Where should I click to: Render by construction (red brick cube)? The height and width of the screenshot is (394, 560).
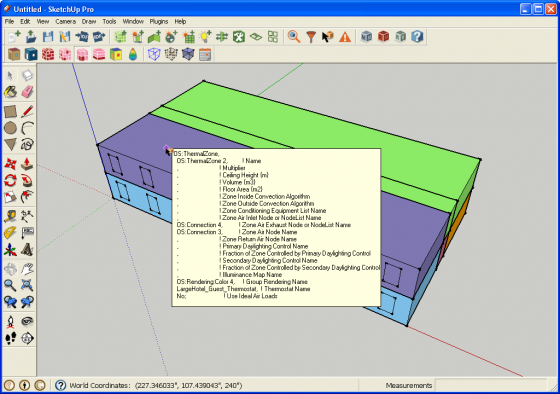(x=48, y=54)
